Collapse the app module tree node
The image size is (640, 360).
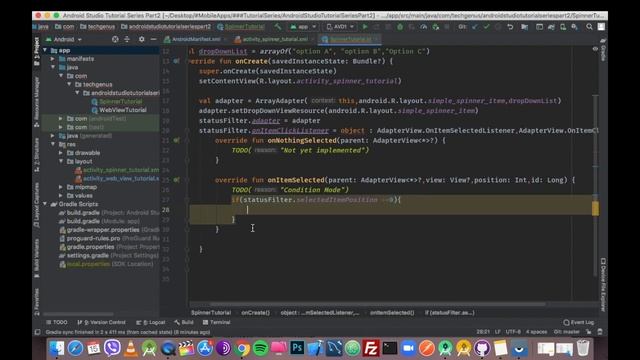(x=45, y=50)
